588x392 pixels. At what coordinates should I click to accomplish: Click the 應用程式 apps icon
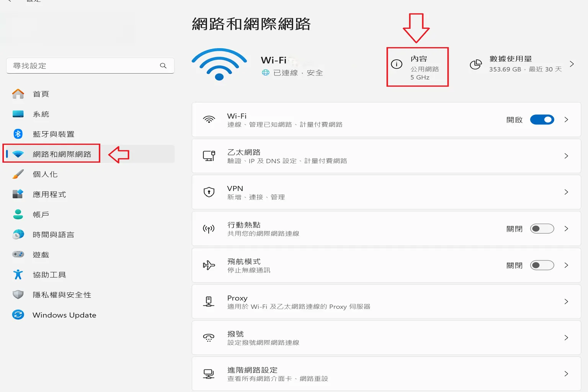[18, 194]
